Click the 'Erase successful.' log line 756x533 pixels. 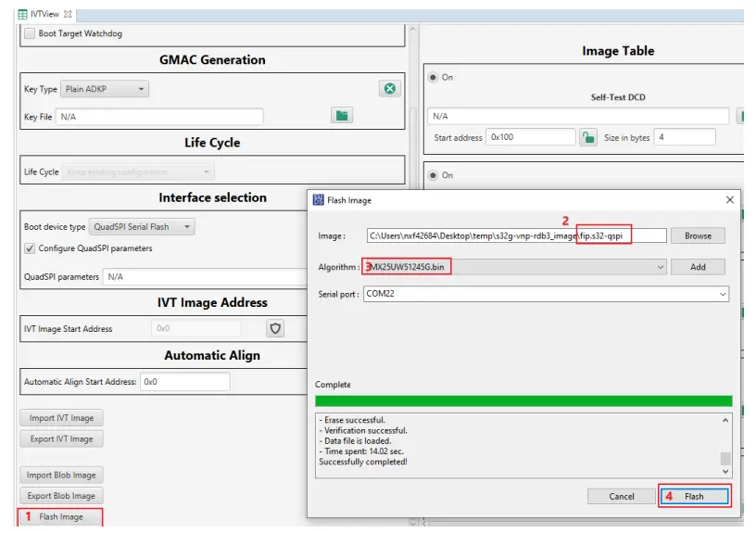352,420
